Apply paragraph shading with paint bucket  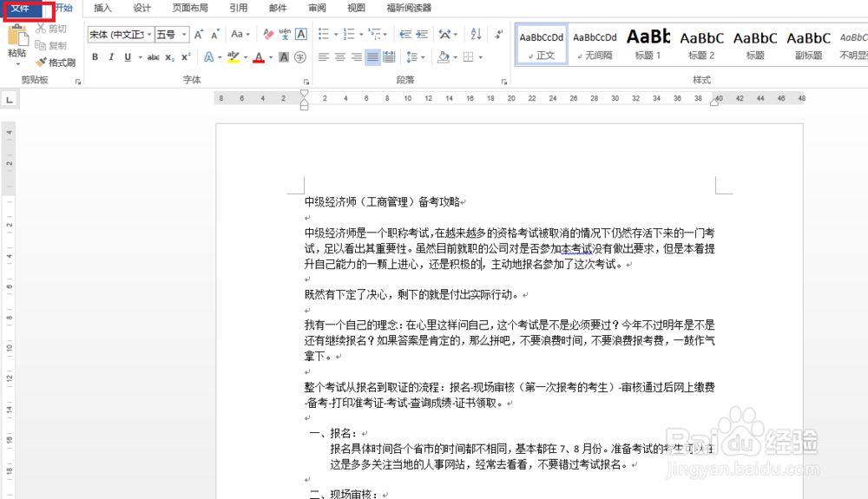443,57
